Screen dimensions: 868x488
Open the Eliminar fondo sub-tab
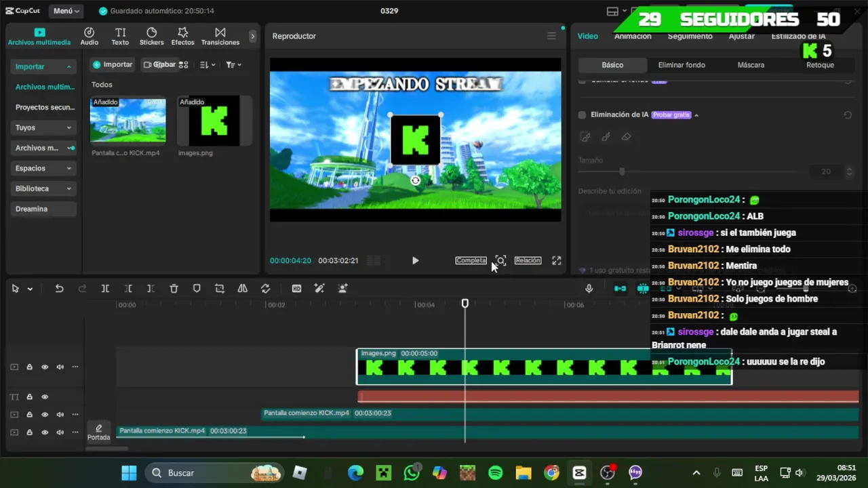(x=682, y=65)
